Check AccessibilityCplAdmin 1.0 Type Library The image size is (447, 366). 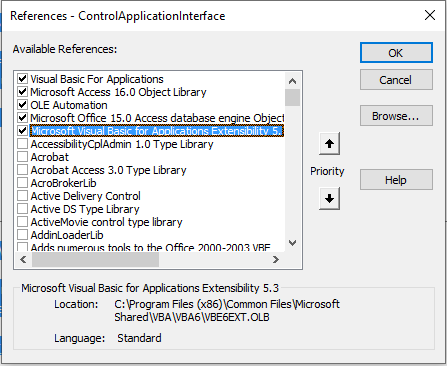coord(22,144)
